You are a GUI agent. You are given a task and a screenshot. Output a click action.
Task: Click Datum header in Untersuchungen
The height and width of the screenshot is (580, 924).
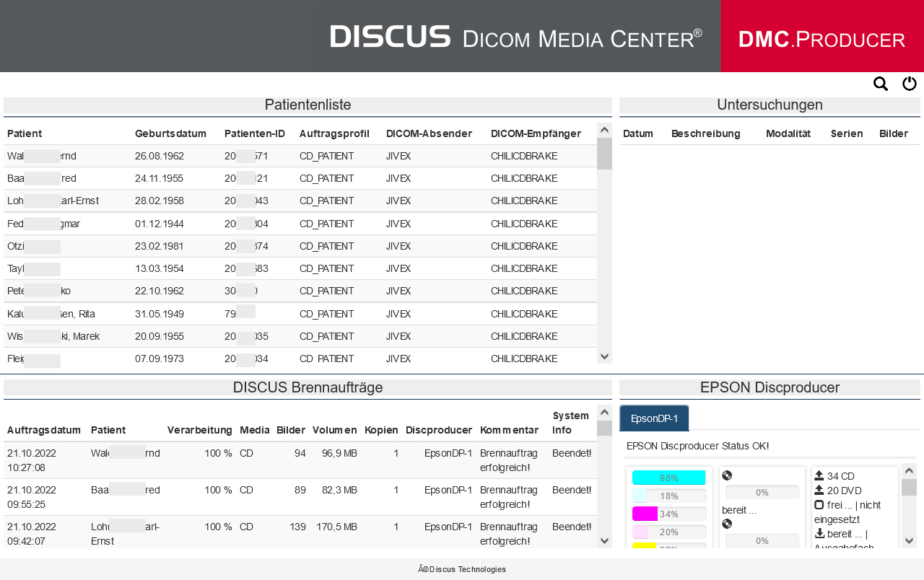[x=638, y=133]
